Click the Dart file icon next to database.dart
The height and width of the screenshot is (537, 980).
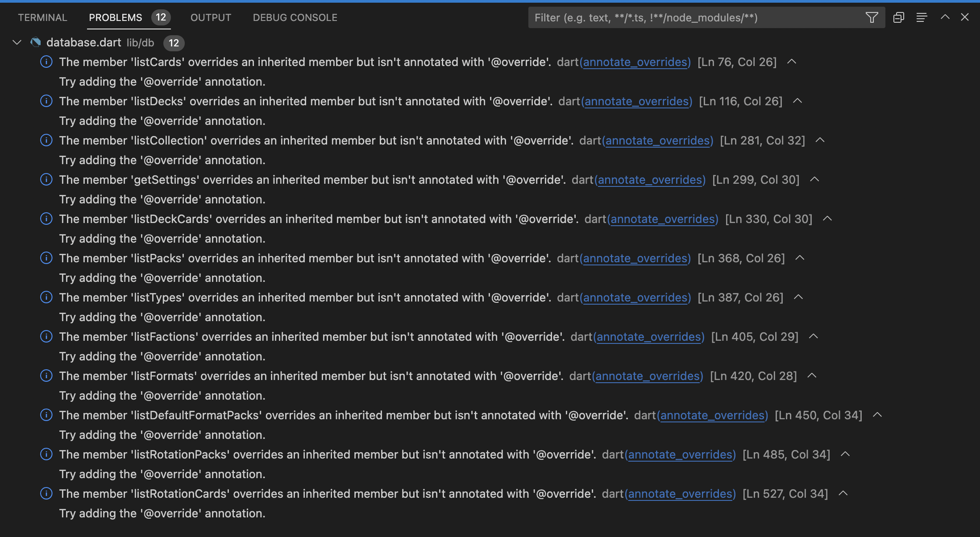(x=36, y=42)
